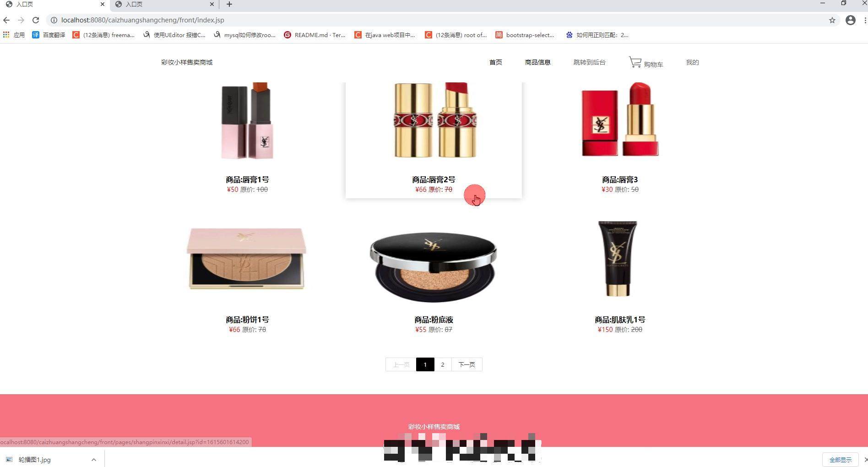
Task: Click the ¥55 price of 粉底液
Action: click(x=421, y=330)
